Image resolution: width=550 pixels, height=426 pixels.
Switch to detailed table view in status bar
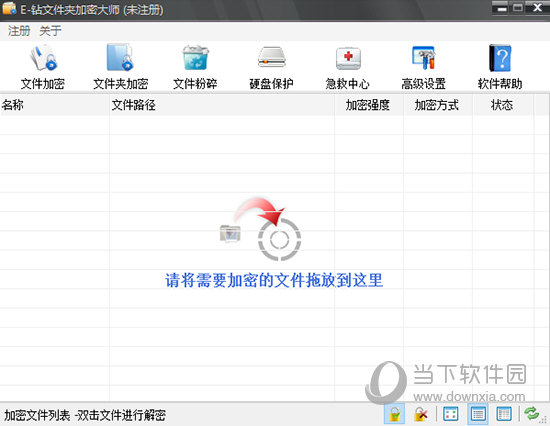[504, 414]
